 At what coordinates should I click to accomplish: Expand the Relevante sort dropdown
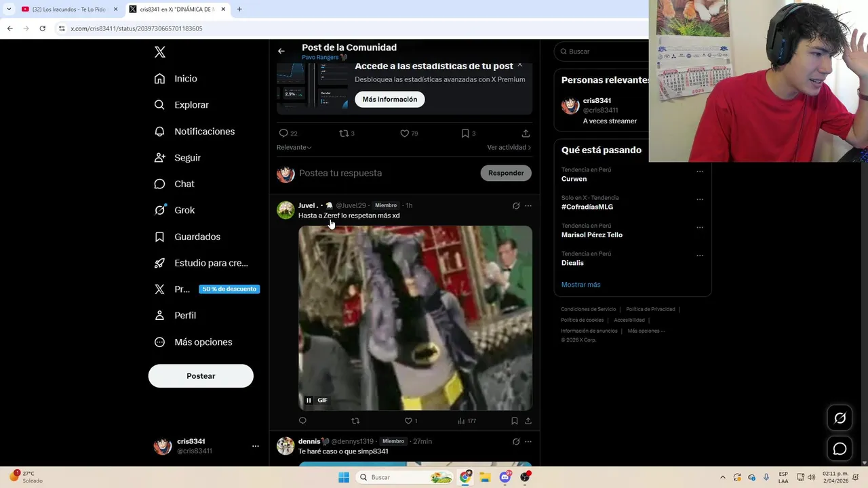[294, 147]
